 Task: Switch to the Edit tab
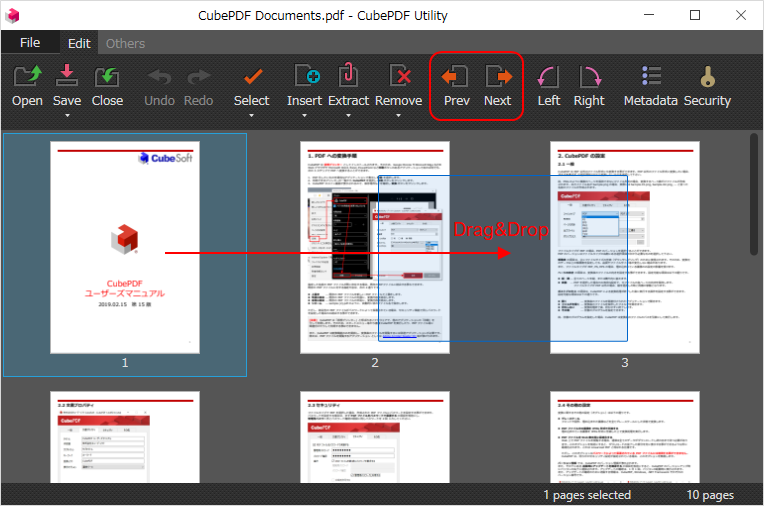click(x=79, y=43)
